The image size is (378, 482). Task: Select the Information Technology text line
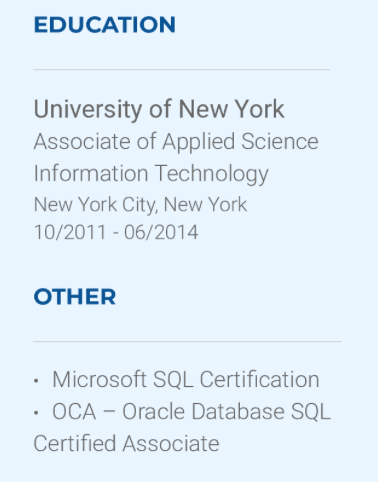[x=151, y=174]
